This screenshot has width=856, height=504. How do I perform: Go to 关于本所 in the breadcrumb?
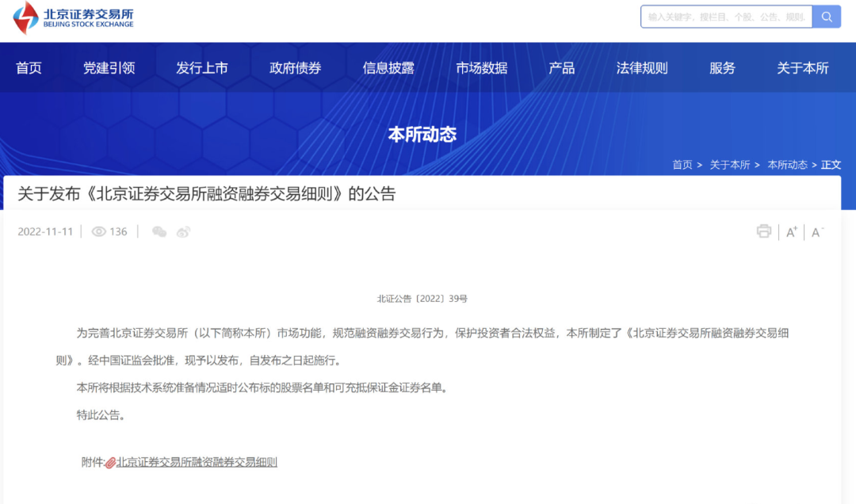click(729, 165)
